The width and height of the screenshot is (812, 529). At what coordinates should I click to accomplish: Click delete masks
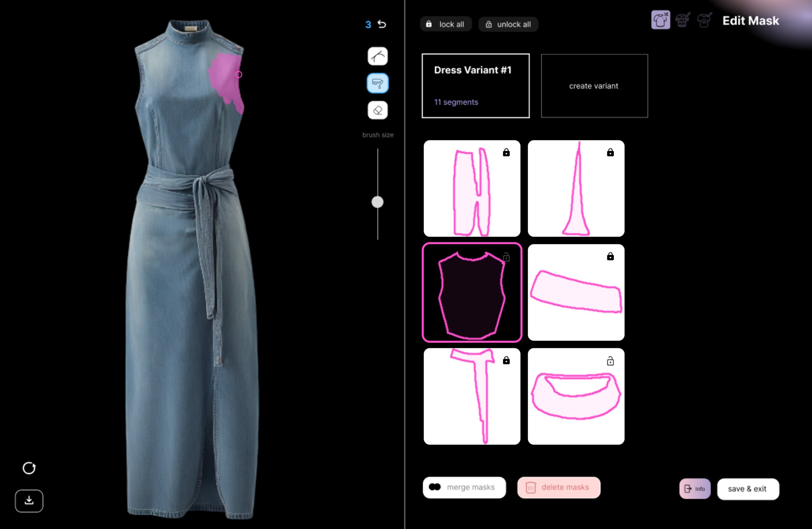point(559,487)
